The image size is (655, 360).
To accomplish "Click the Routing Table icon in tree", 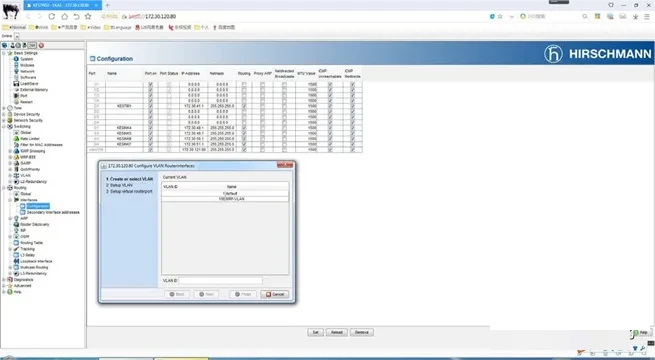I will (x=16, y=243).
